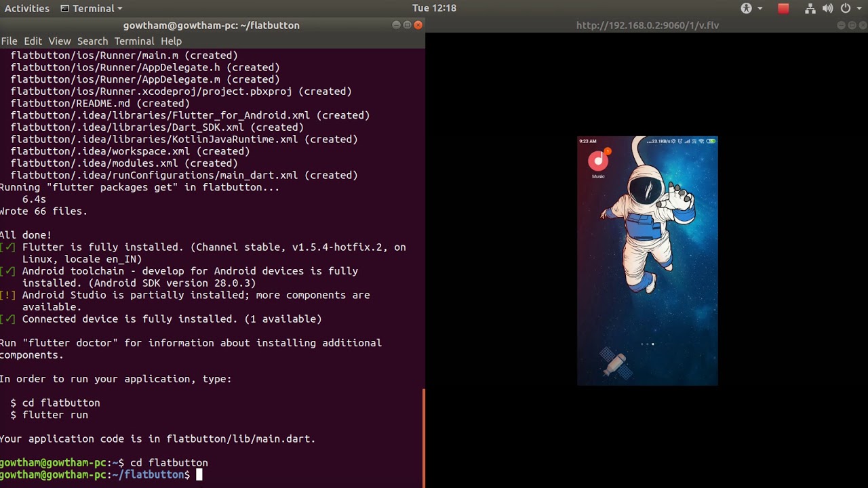
Task: Close the v.flv video player window
Action: click(863, 25)
